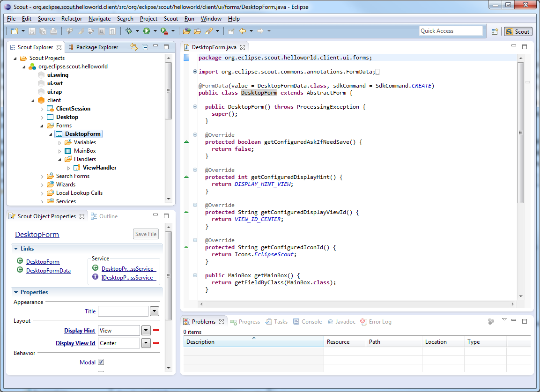The height and width of the screenshot is (392, 540).
Task: Click the Open Perspective icon
Action: pyautogui.click(x=495, y=31)
